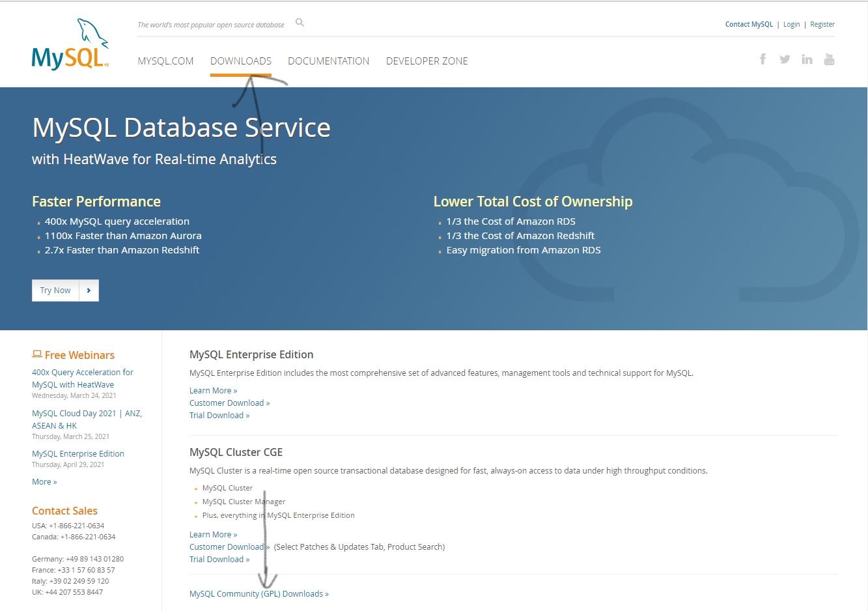
Task: Open the Login link
Action: pyautogui.click(x=791, y=24)
